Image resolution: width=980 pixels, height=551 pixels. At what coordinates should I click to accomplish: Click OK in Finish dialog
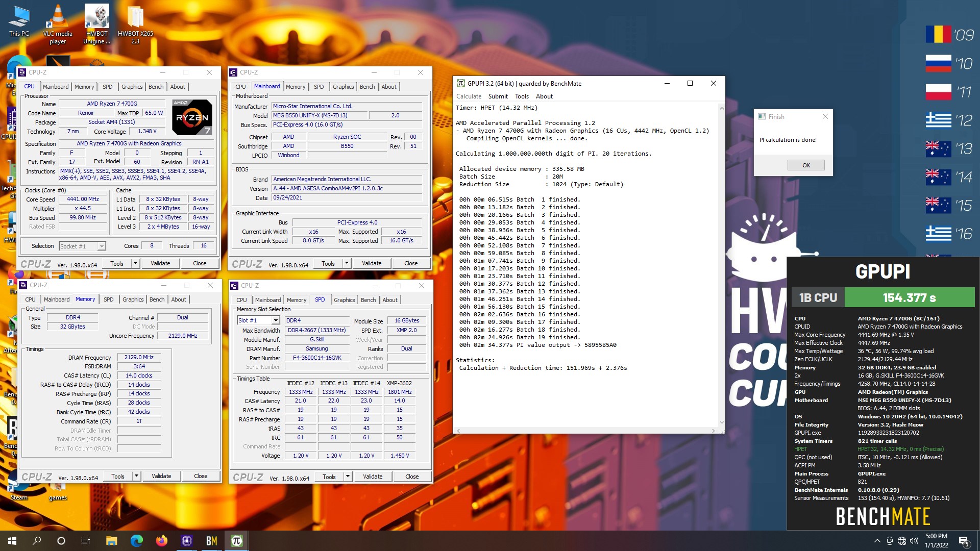tap(806, 165)
